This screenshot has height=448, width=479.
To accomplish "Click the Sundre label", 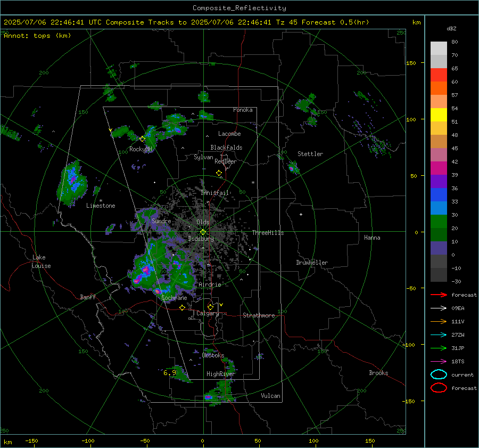I will tap(161, 221).
